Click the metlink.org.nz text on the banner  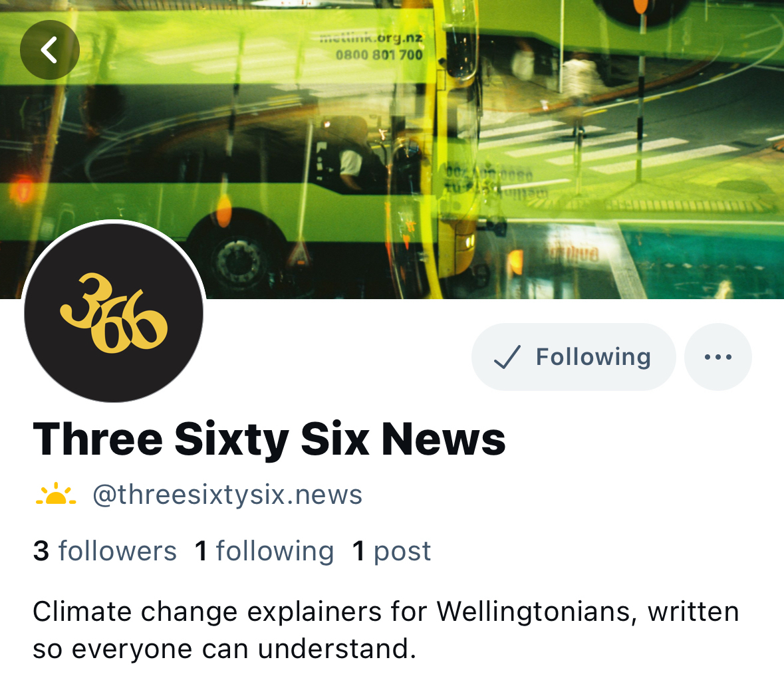[371, 37]
